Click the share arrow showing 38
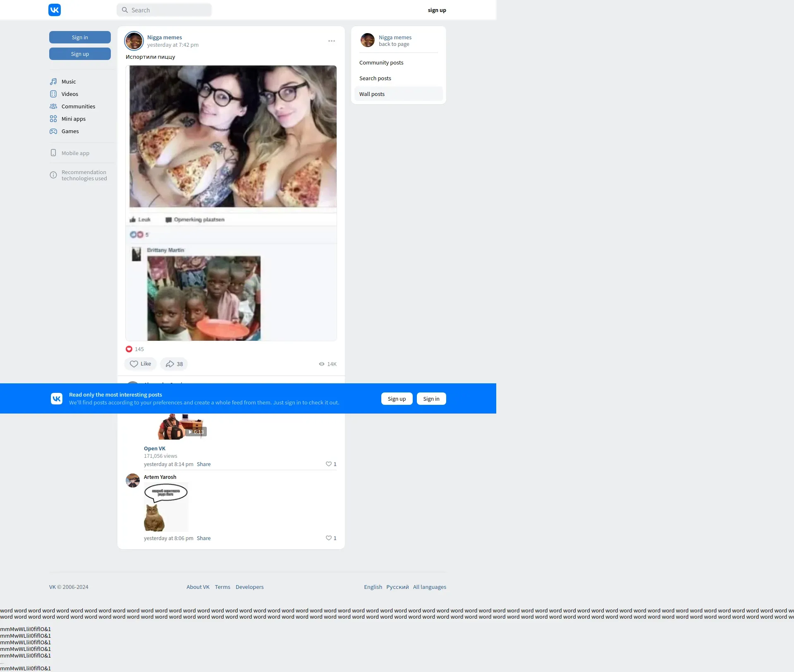Image resolution: width=794 pixels, height=672 pixels. pyautogui.click(x=174, y=364)
